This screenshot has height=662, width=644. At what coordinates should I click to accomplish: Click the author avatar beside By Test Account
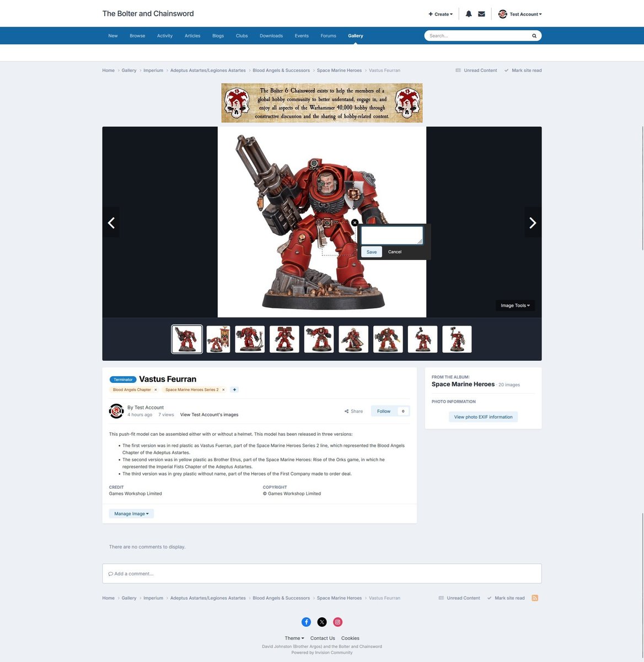(x=116, y=411)
